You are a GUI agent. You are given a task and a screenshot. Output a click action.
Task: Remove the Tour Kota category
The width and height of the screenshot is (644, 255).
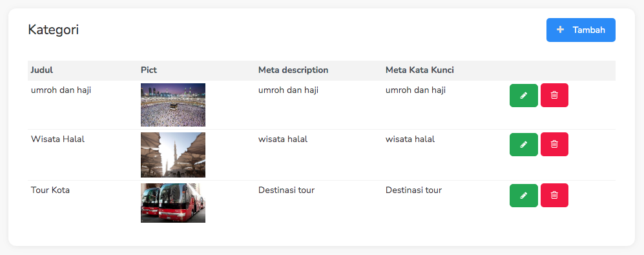(554, 195)
